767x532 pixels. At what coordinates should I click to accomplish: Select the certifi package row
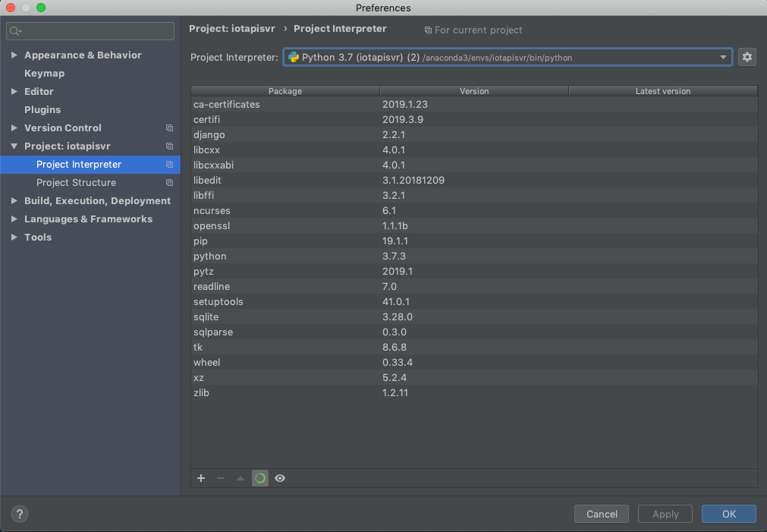click(474, 119)
